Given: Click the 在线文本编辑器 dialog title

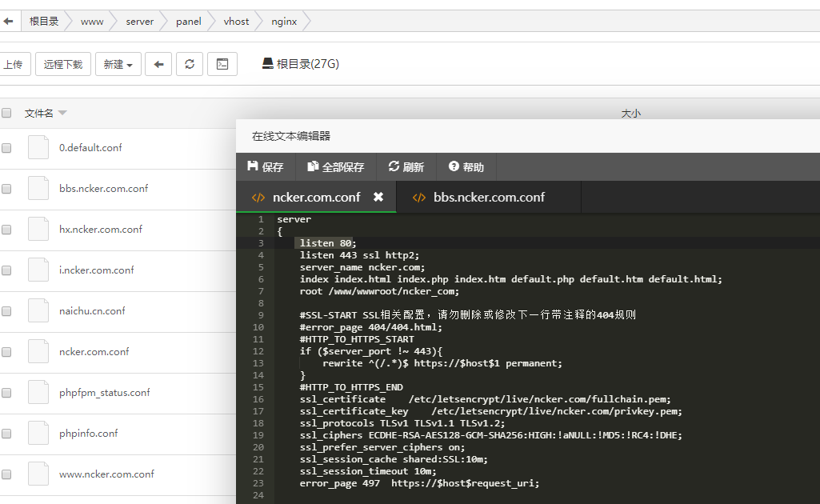Looking at the screenshot, I should (x=291, y=136).
